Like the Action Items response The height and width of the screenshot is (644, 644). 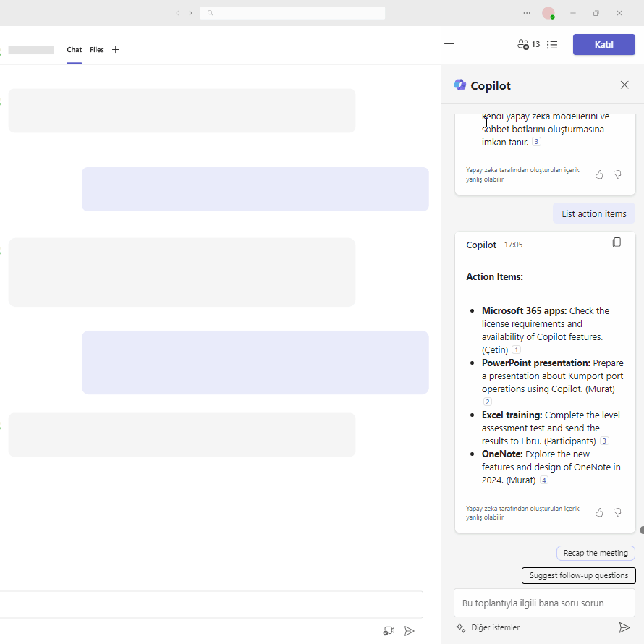coord(599,512)
